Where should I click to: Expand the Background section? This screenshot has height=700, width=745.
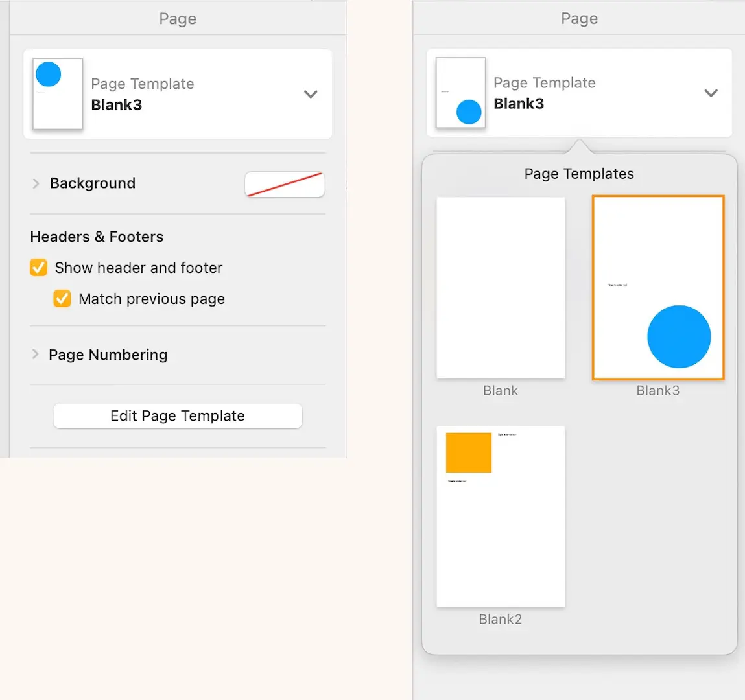(36, 183)
